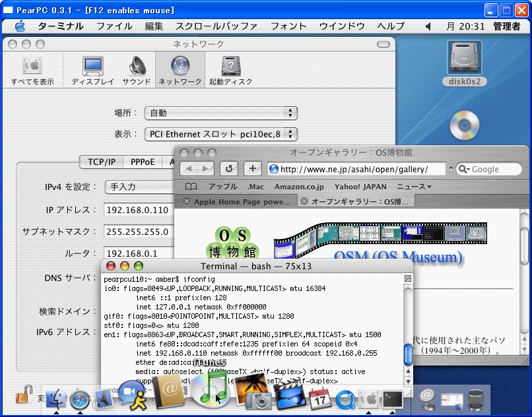The width and height of the screenshot is (532, 417).
Task: Open the スクロールバッファ menu
Action: click(x=216, y=26)
